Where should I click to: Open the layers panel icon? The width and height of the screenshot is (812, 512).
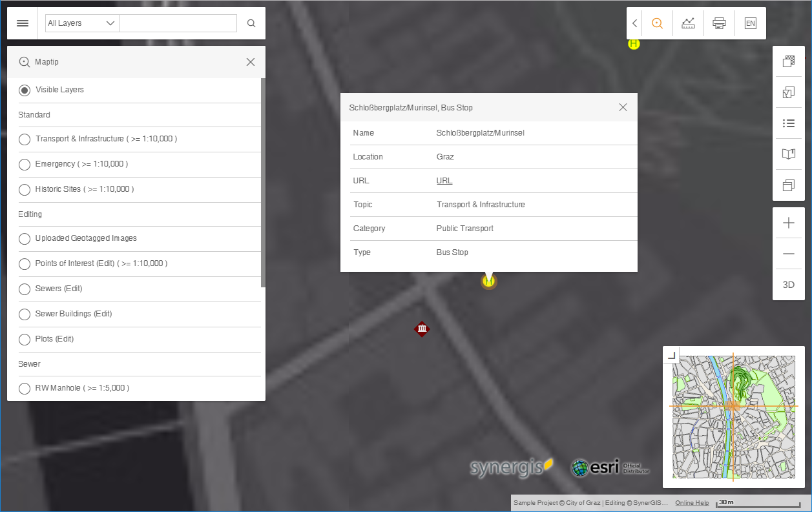788,185
